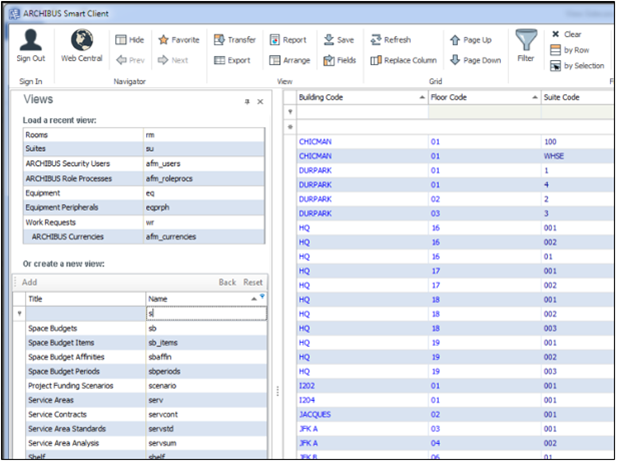Viewport: 618px width, 461px height.
Task: Export the grid data
Action: point(232,60)
